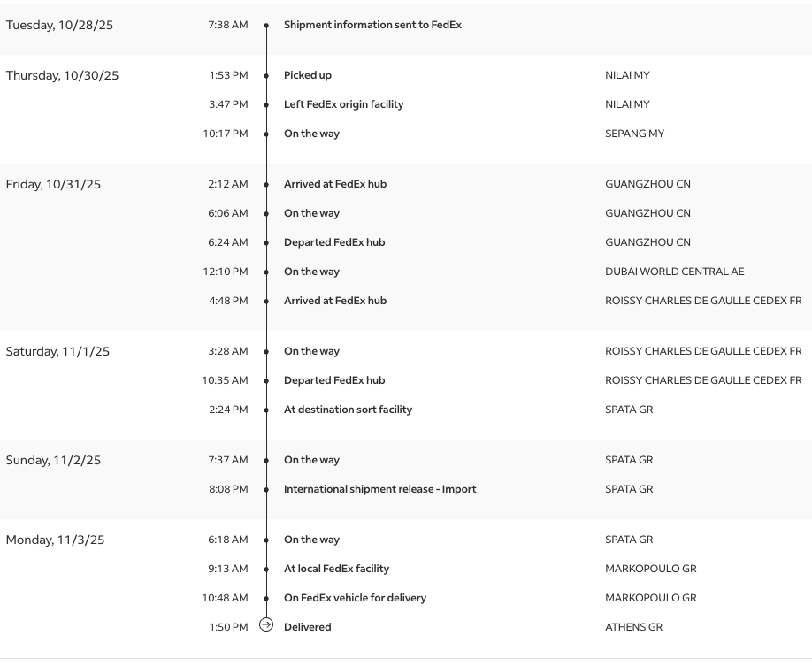Select the Friday, 10/31/25 date heading

point(53,184)
